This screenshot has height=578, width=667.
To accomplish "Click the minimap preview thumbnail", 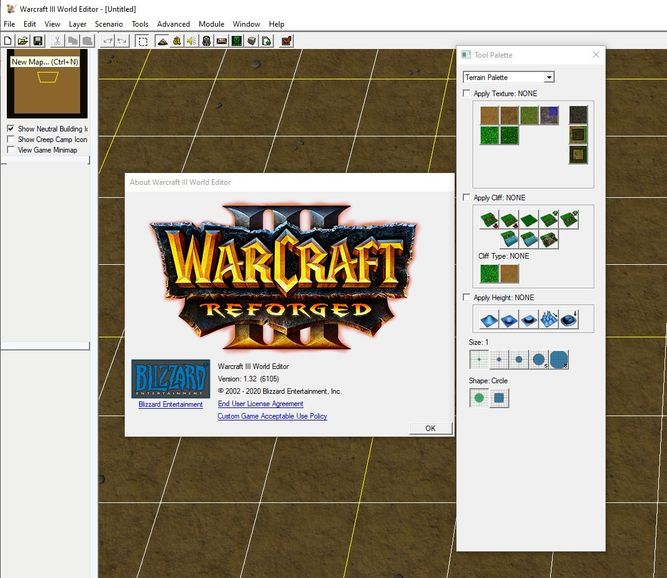I will point(47,83).
